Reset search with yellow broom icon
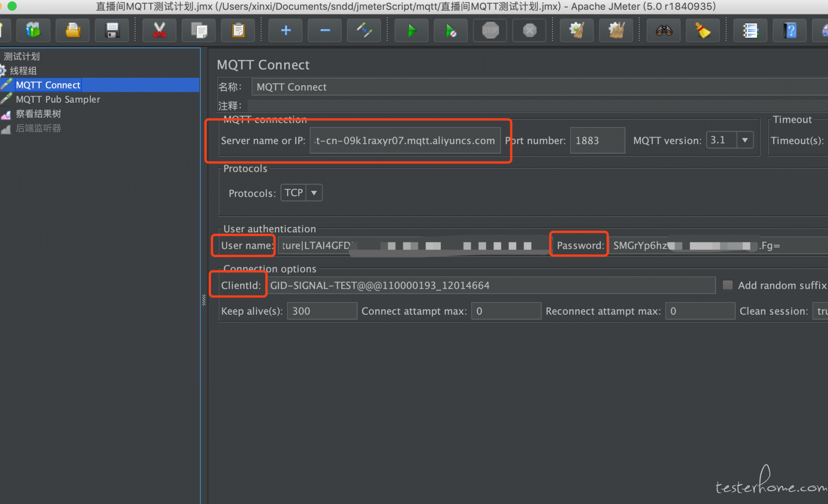 pos(703,30)
